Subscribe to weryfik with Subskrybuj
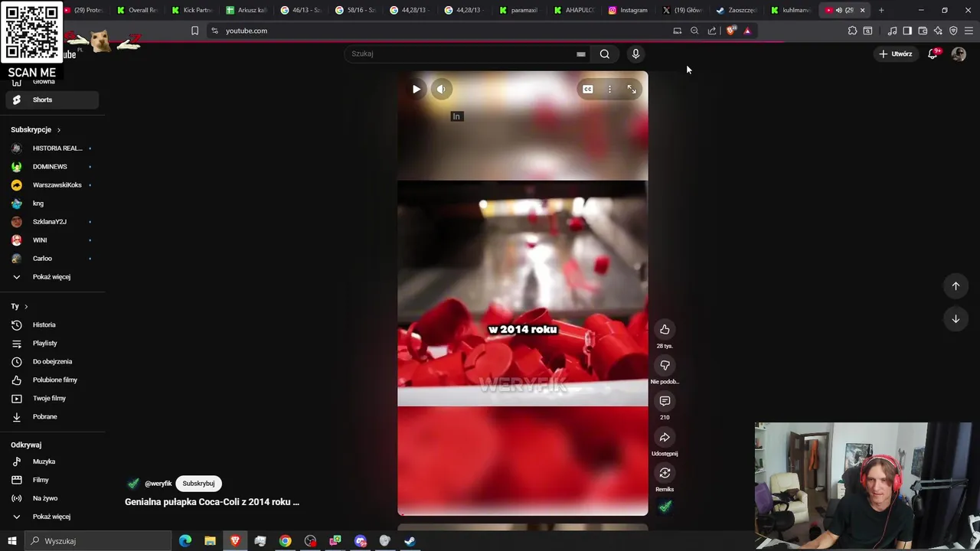 (198, 483)
